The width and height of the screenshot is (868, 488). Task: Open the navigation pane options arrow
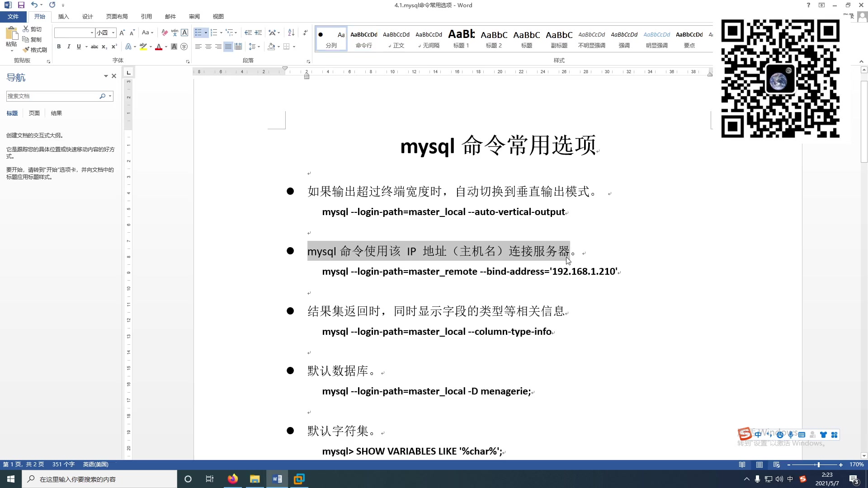(106, 76)
